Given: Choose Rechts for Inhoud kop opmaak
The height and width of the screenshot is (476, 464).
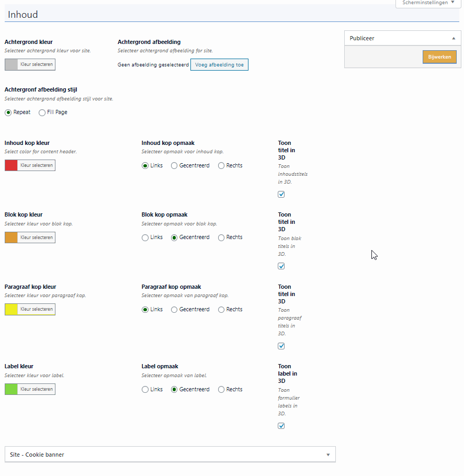Looking at the screenshot, I should coord(221,166).
